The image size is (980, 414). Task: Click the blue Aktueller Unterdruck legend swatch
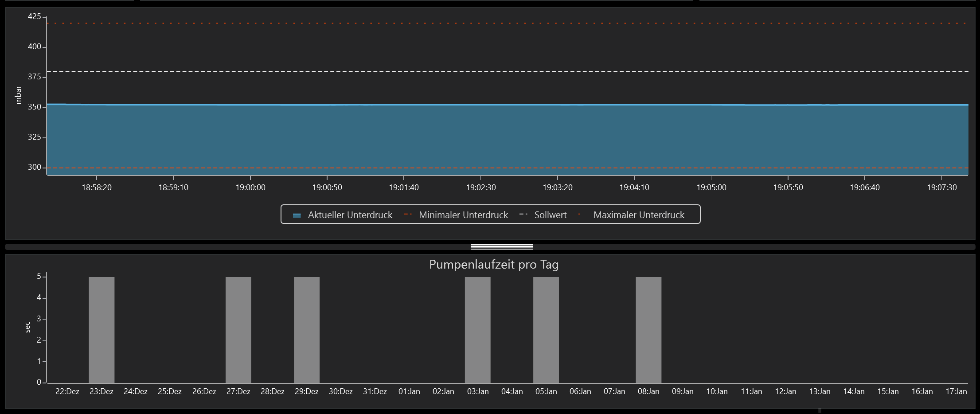click(297, 215)
